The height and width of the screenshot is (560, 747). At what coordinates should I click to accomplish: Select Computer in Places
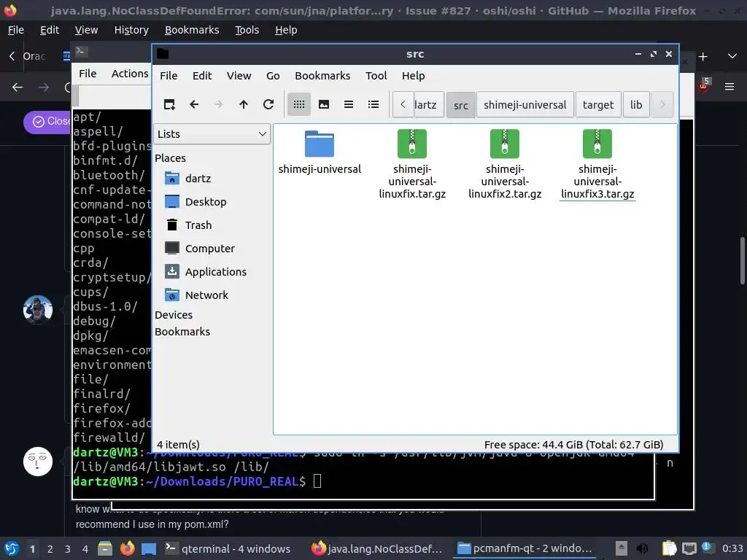(x=212, y=248)
